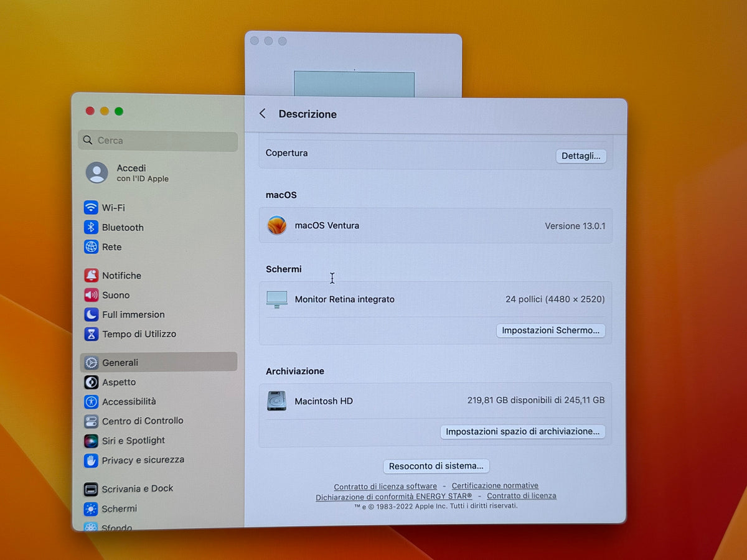The width and height of the screenshot is (747, 560).
Task: Open the Tempo di Utilizzo hourglass icon
Action: point(92,334)
